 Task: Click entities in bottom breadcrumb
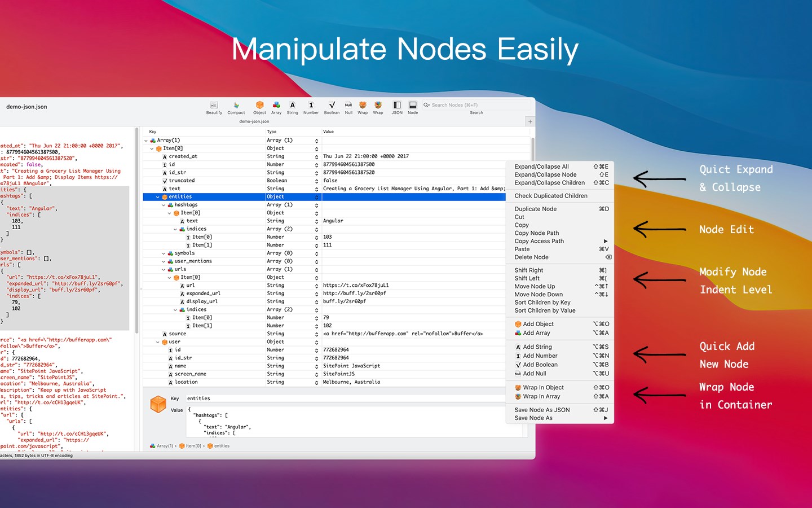coord(219,446)
